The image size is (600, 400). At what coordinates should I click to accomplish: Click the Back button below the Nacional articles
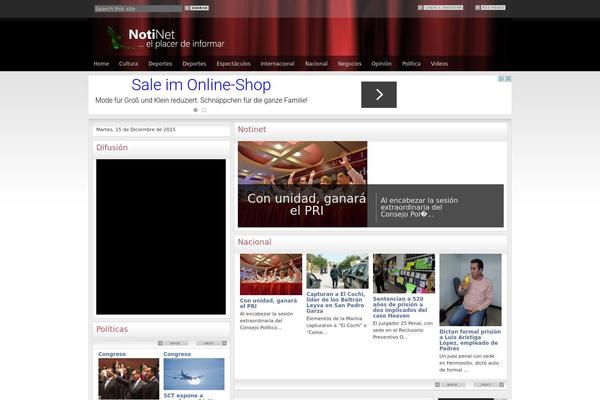[x=450, y=384]
